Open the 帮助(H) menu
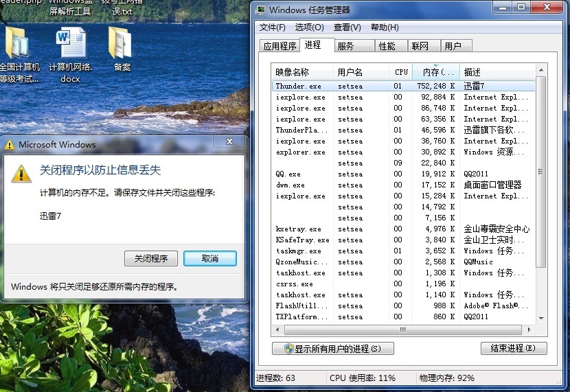Image resolution: width=570 pixels, height=392 pixels. click(x=385, y=27)
